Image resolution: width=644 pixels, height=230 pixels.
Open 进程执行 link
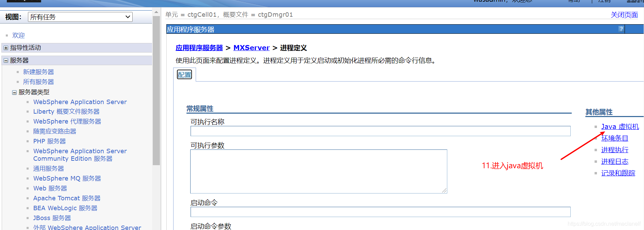tap(615, 150)
